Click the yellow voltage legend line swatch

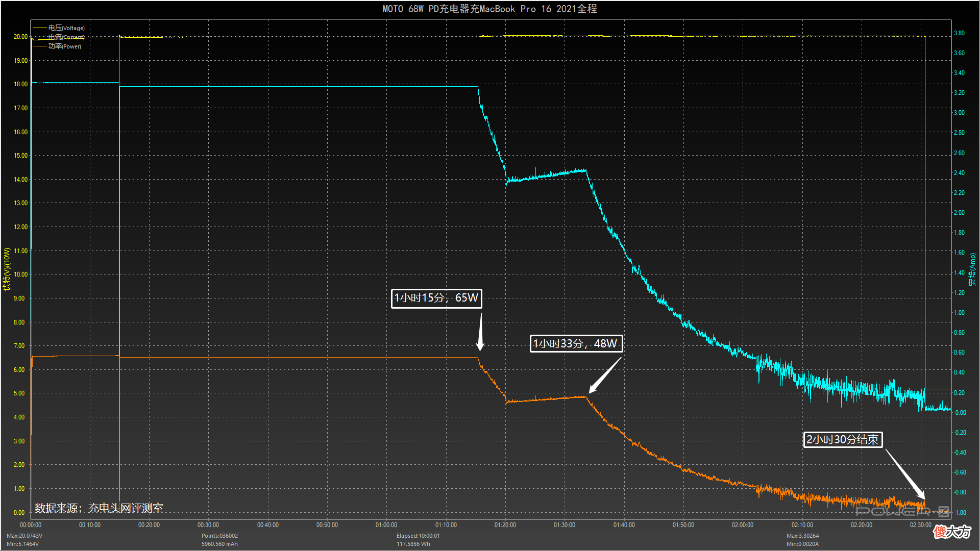pos(40,28)
